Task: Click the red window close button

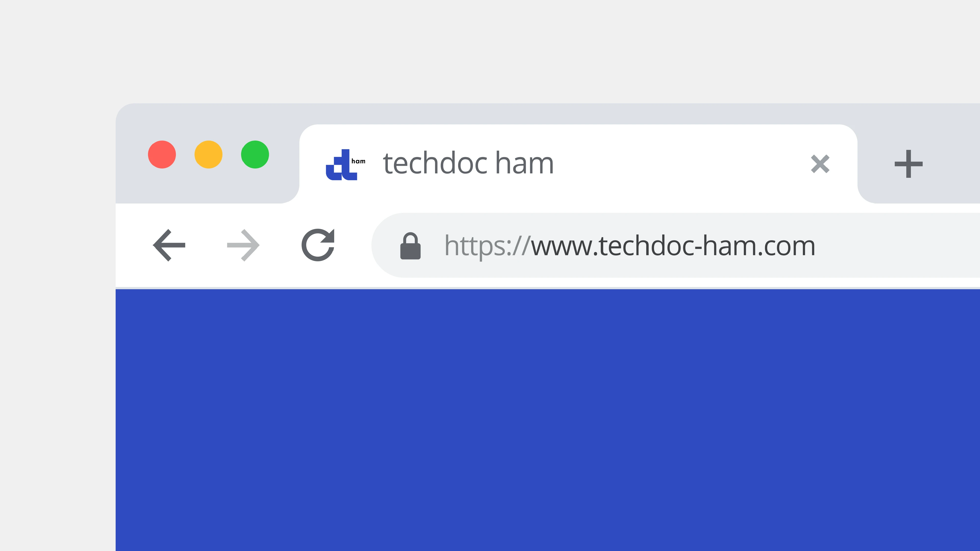Action: tap(162, 154)
